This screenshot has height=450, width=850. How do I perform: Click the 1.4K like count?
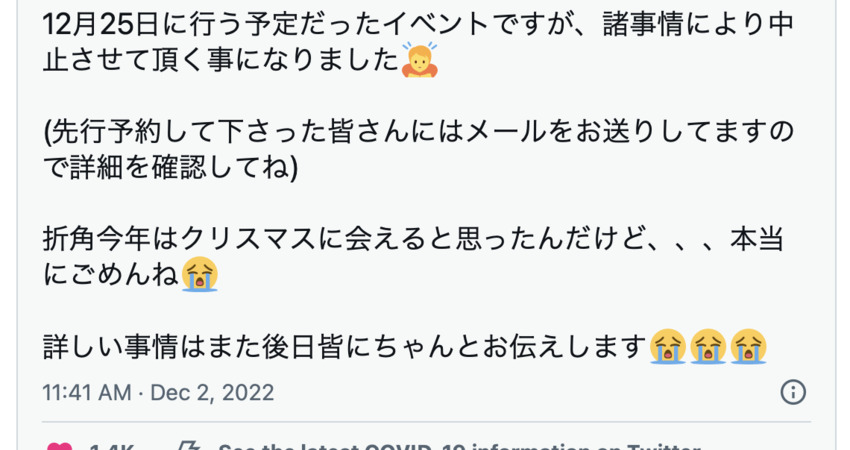point(111,447)
